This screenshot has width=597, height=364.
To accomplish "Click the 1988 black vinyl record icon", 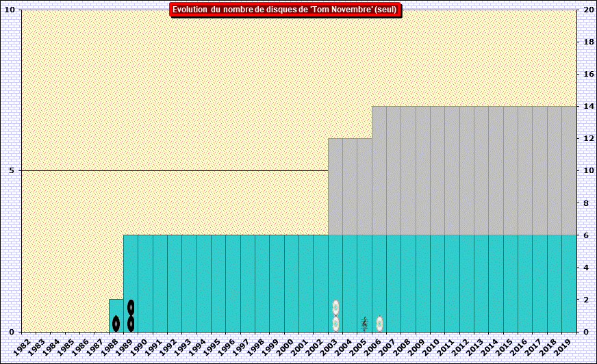I will (116, 324).
